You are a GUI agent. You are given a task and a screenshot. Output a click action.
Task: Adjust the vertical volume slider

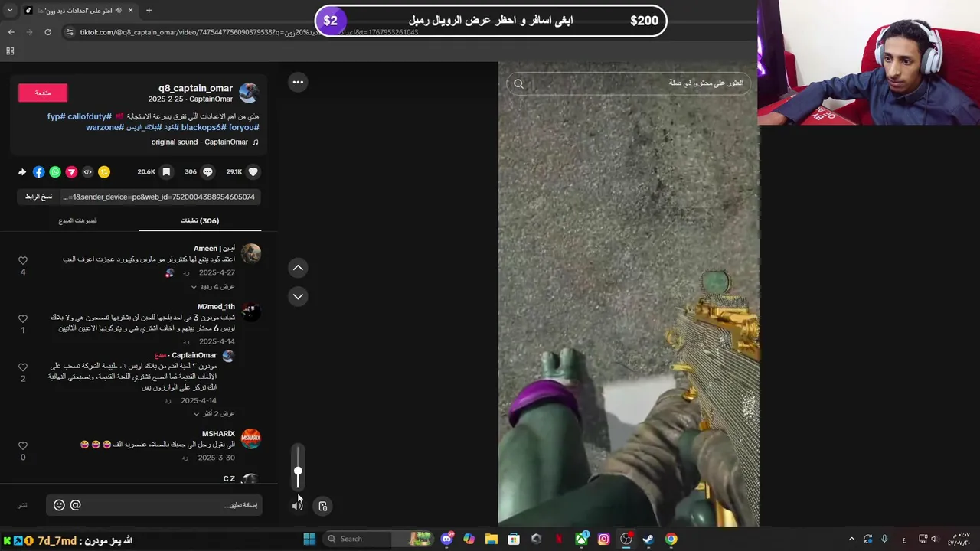(x=298, y=468)
